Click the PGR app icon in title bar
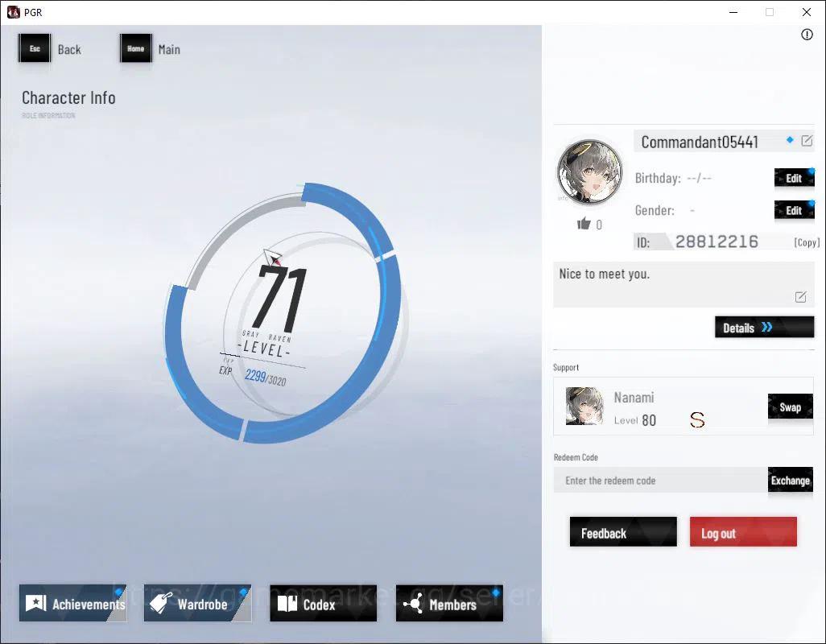The image size is (826, 644). 13,12
